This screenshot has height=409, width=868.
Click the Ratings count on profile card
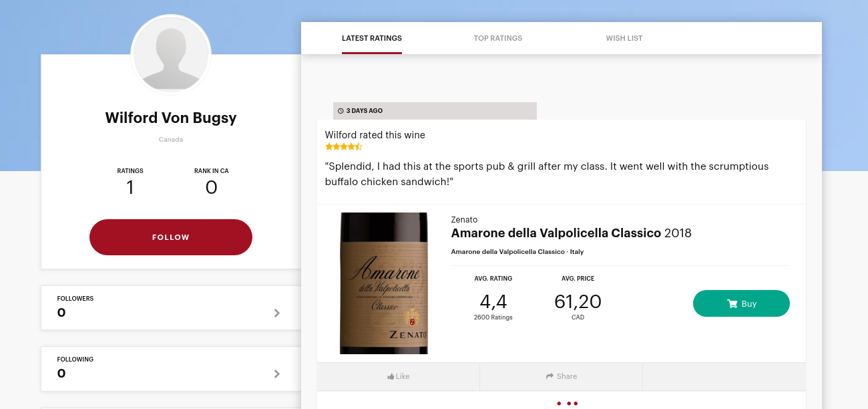click(130, 188)
